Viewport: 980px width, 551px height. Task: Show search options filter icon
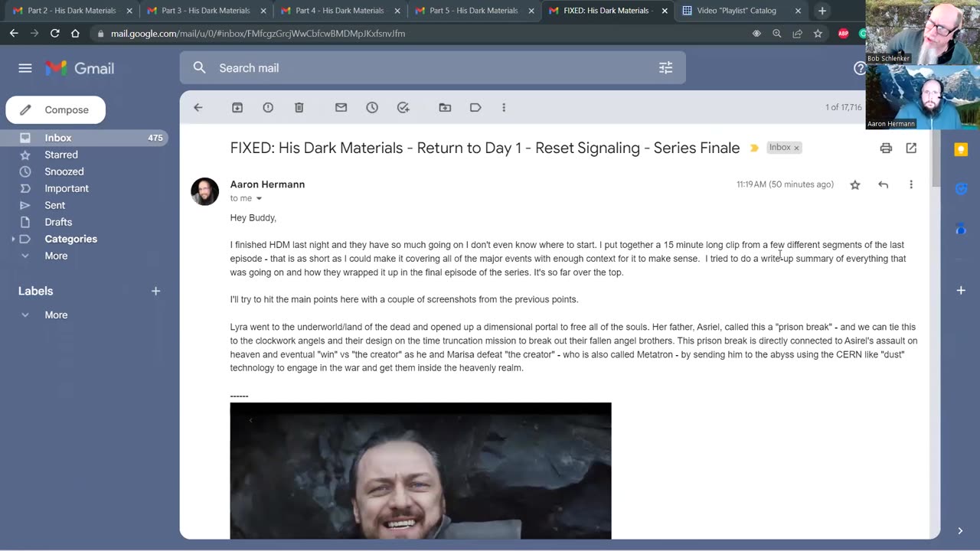pos(666,68)
